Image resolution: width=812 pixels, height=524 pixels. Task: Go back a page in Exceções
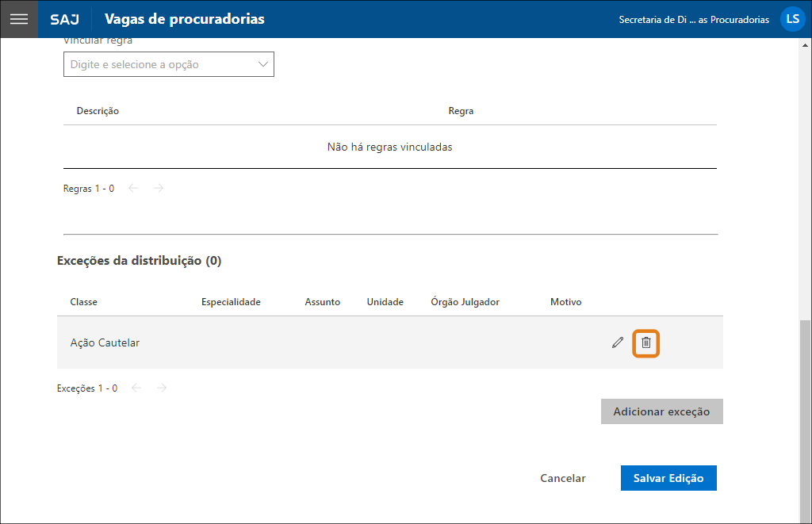coord(136,388)
